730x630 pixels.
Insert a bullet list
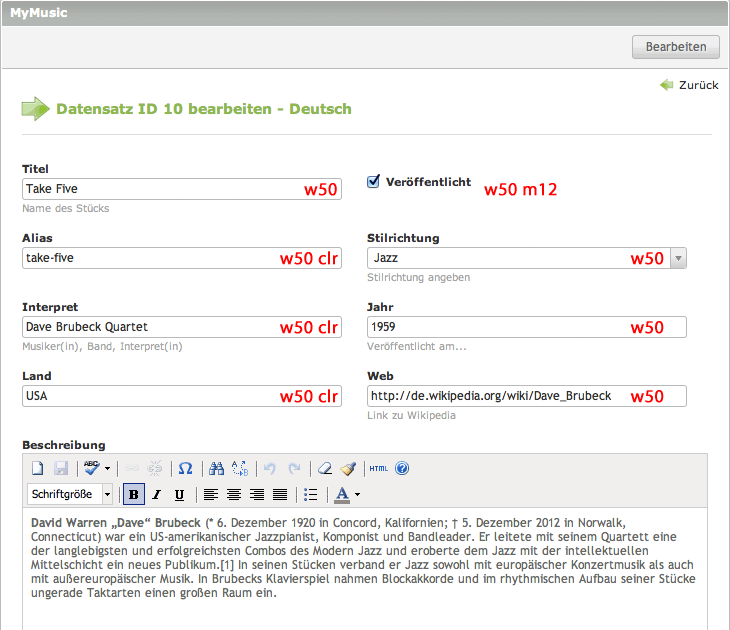[x=310, y=494]
